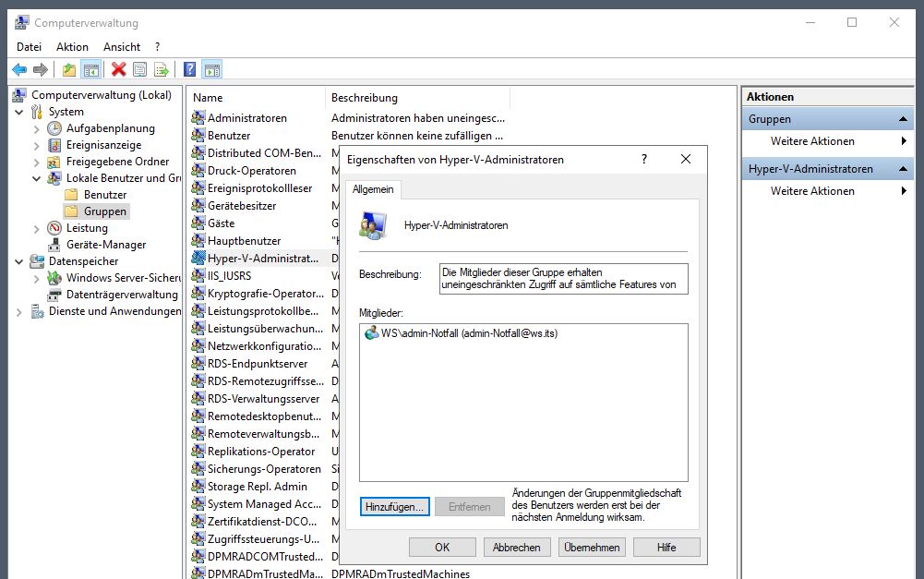
Task: Click the red Delete X toolbar icon
Action: [x=118, y=69]
